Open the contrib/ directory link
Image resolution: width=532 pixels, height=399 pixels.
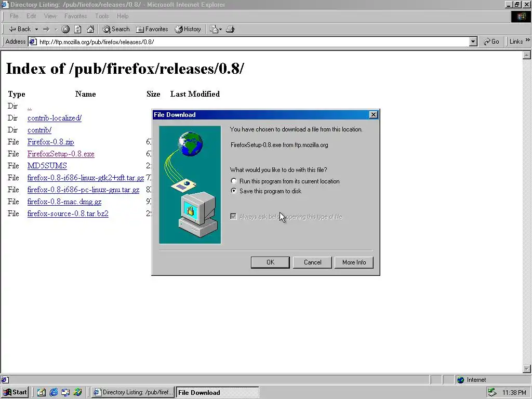39,130
